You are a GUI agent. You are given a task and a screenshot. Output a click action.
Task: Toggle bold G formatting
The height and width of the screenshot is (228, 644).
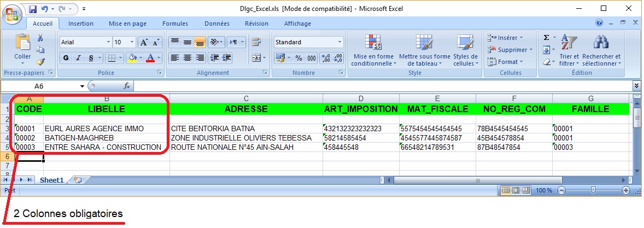[x=66, y=58]
